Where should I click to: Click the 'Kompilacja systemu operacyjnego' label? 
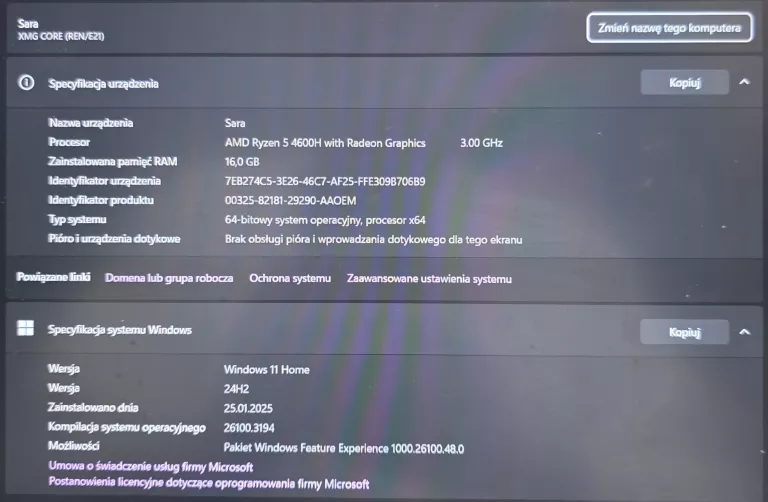(x=126, y=428)
